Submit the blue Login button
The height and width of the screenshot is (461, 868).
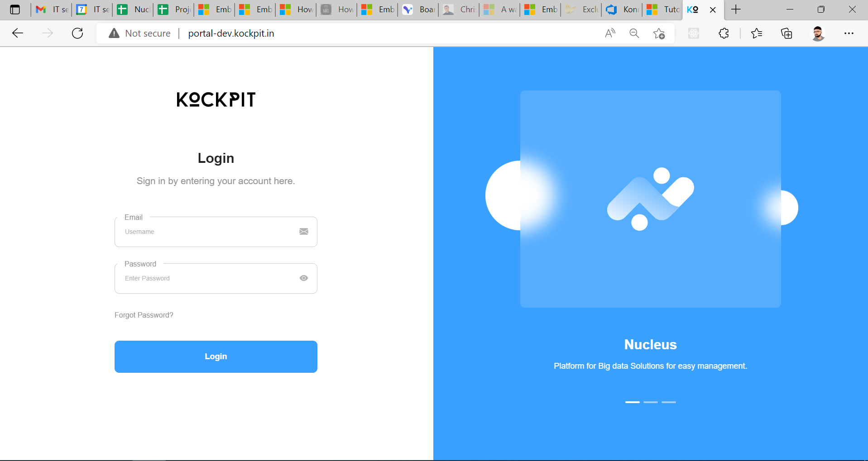pyautogui.click(x=216, y=356)
